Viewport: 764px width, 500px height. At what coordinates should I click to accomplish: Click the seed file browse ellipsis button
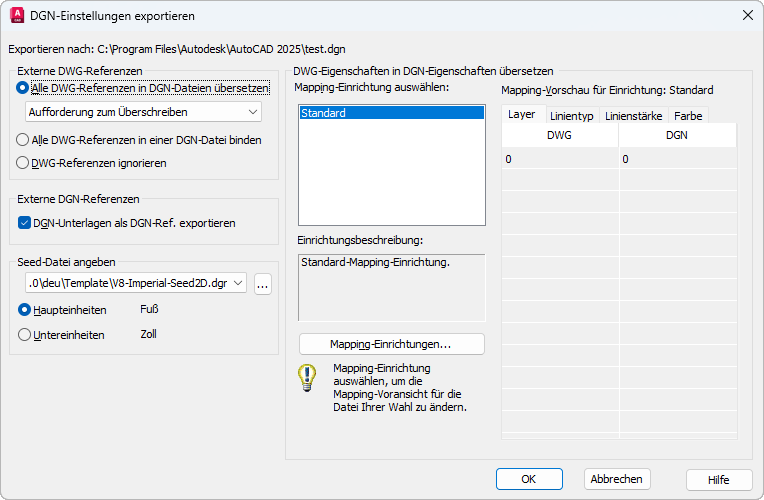click(x=263, y=284)
